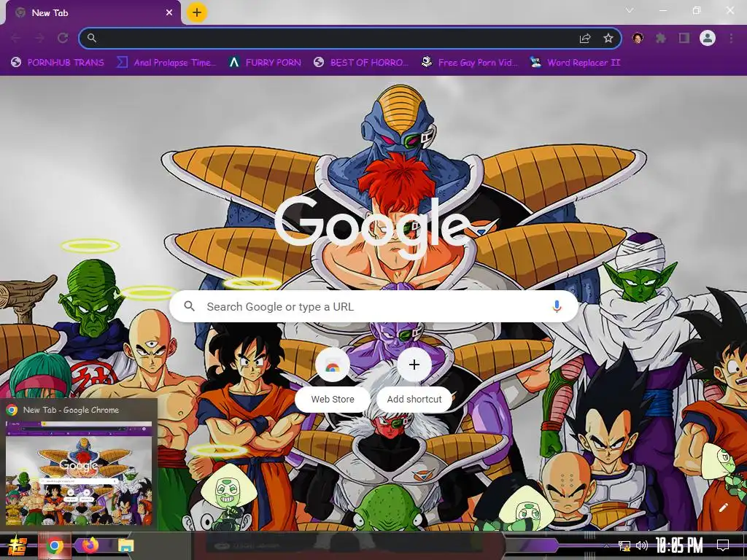The width and height of the screenshot is (747, 560).
Task: Toggle the Chrome side panel icon
Action: tap(684, 38)
